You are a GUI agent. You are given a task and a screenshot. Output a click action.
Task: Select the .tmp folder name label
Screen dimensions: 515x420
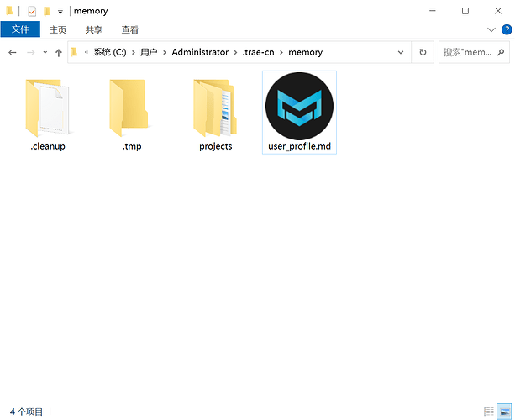[x=132, y=146]
